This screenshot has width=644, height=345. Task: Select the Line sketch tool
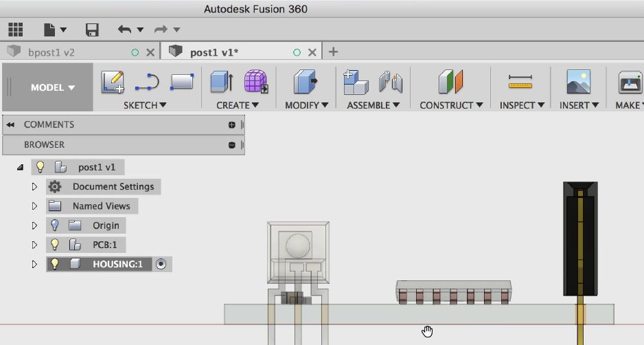tap(147, 82)
